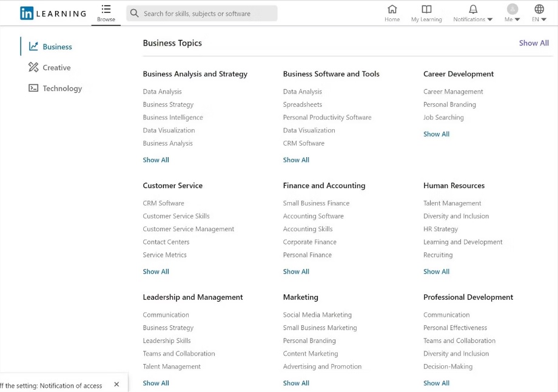Screen dimensions: 558x392
Task: Show all Human Resources topics
Action: click(x=436, y=271)
